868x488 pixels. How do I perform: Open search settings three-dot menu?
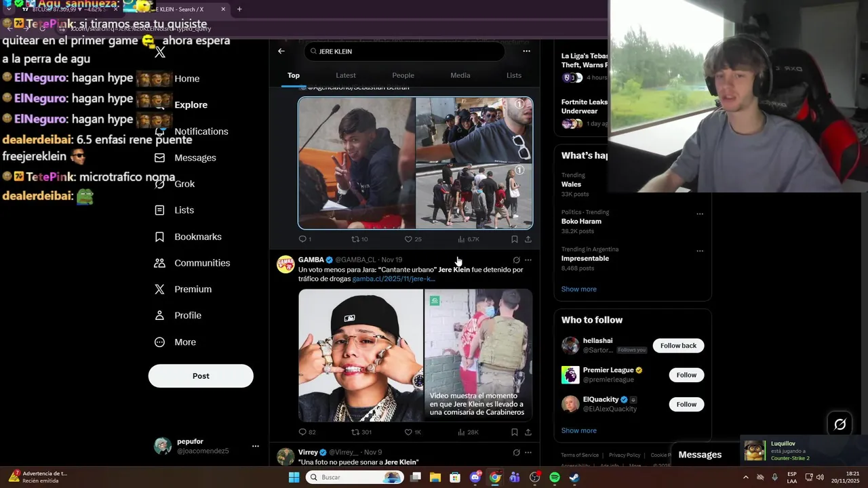[526, 51]
